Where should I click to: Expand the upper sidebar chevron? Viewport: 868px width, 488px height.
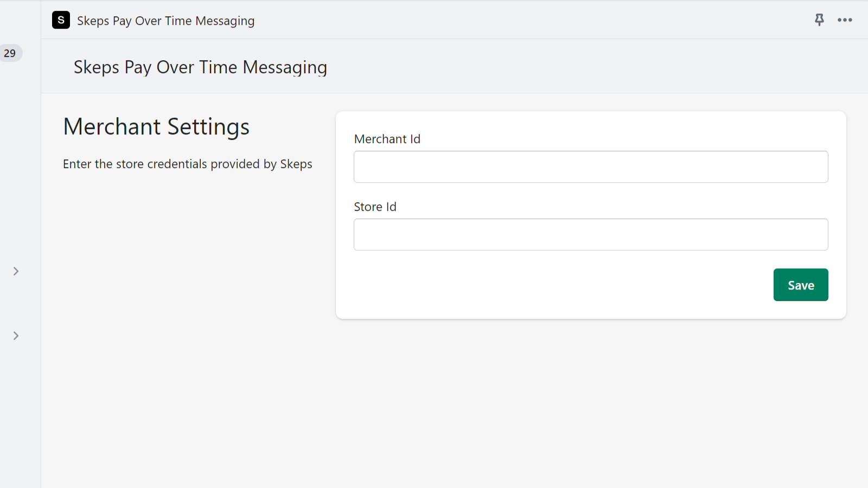[x=15, y=271]
